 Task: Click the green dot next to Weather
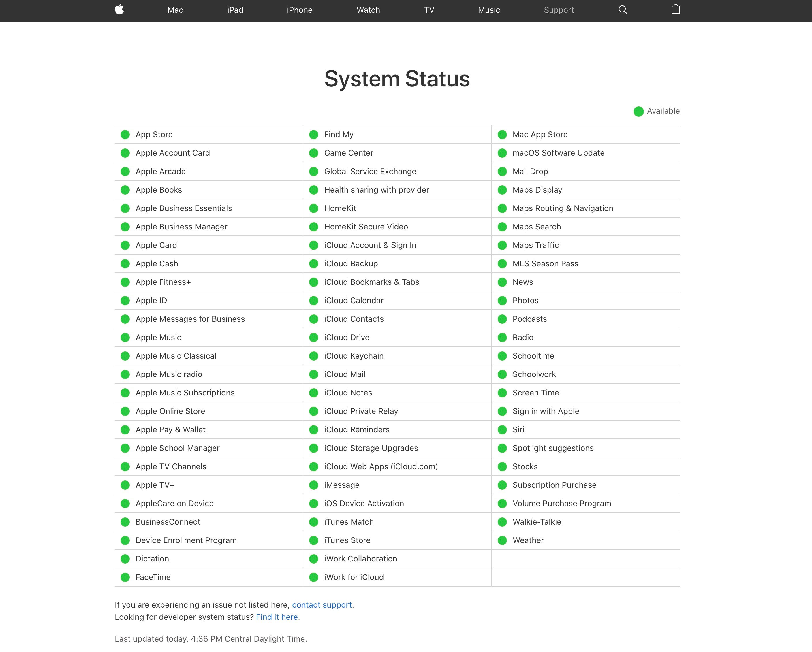[502, 540]
